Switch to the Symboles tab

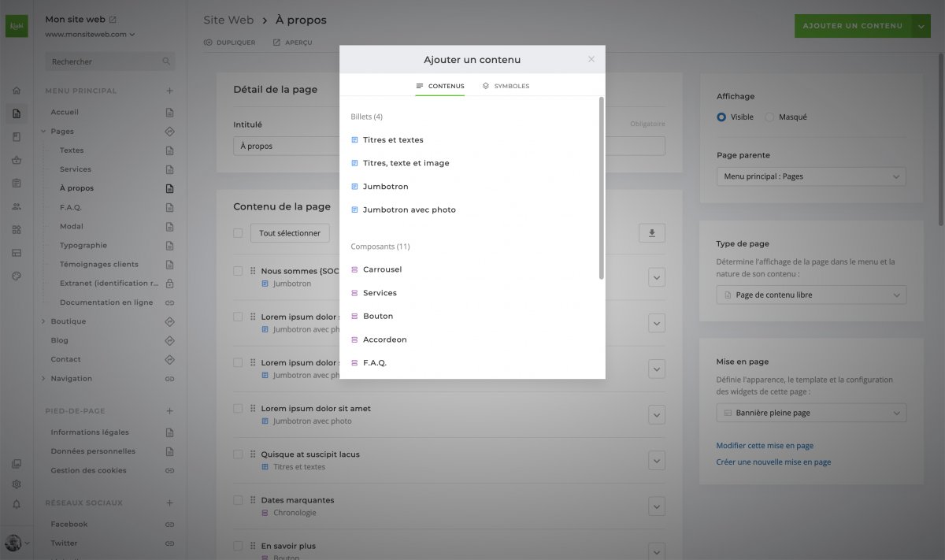click(506, 86)
